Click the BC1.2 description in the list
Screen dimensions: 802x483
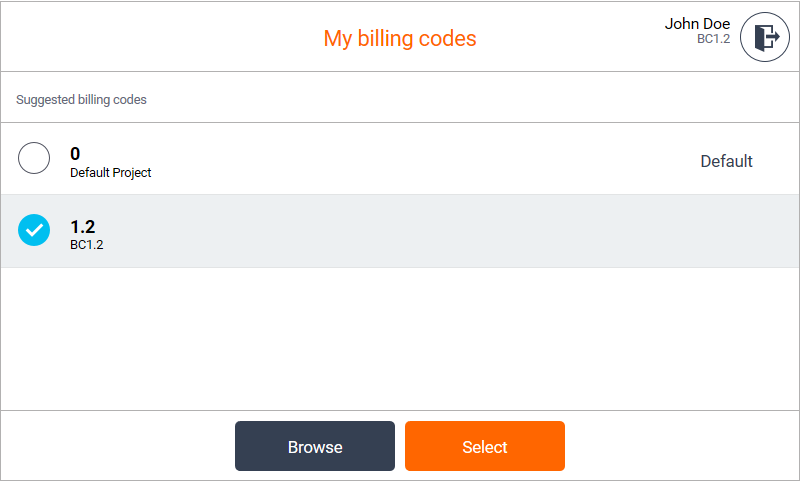[x=86, y=244]
